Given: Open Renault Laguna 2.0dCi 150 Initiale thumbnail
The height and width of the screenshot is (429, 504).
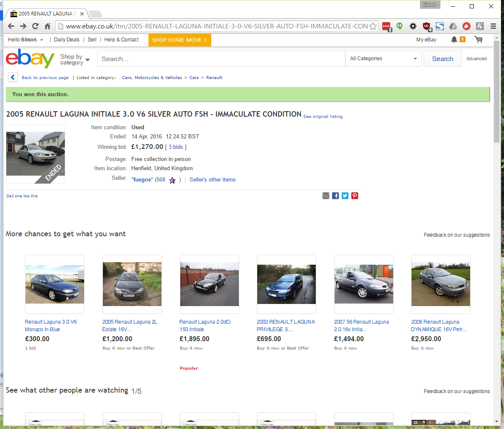Looking at the screenshot, I should point(210,284).
